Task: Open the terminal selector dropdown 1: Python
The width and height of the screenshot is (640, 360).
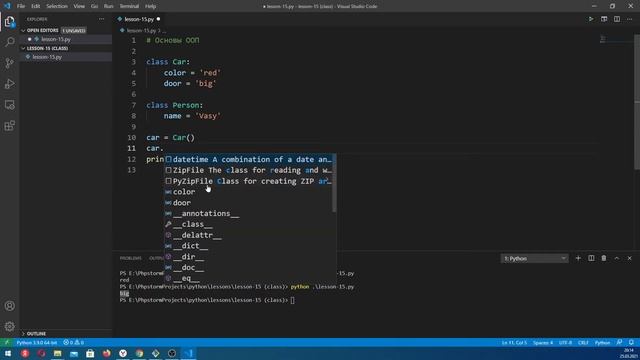Action: point(534,258)
